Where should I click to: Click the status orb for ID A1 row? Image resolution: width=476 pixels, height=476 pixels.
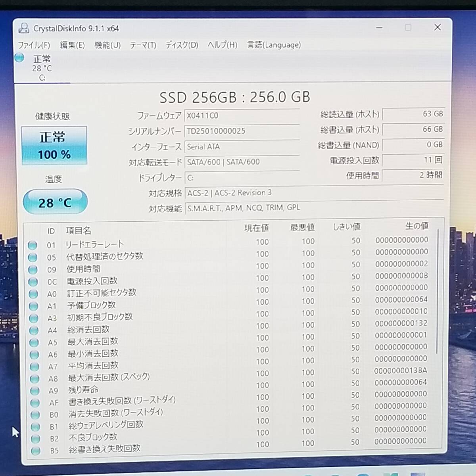(34, 306)
